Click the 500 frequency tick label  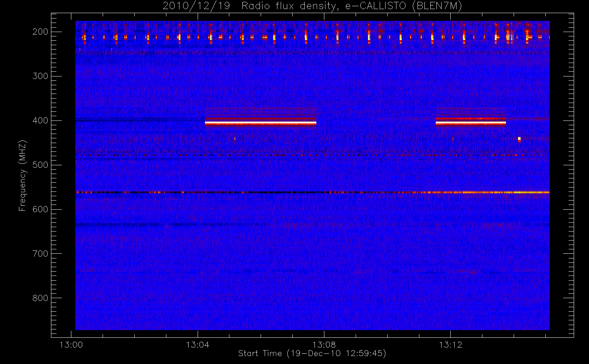tap(40, 165)
